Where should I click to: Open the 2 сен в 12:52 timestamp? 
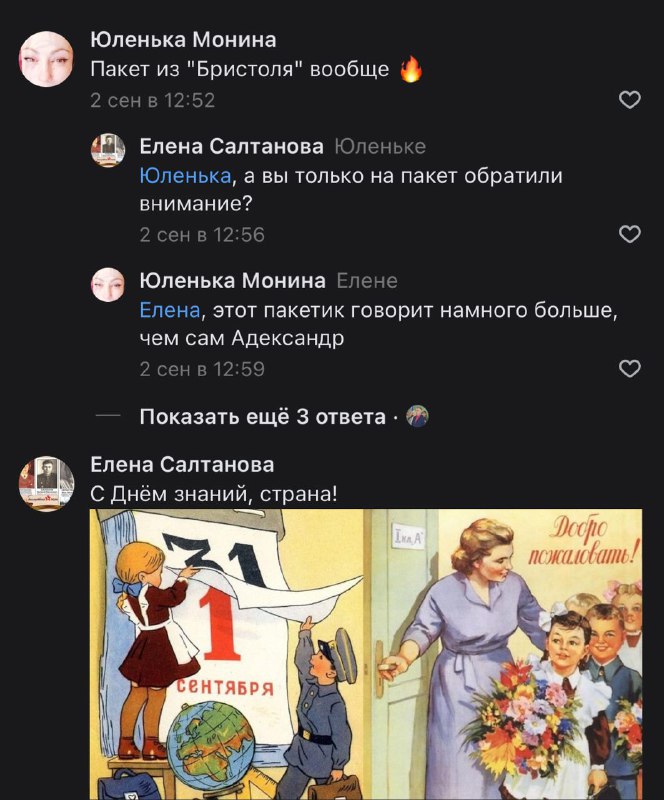tap(153, 101)
